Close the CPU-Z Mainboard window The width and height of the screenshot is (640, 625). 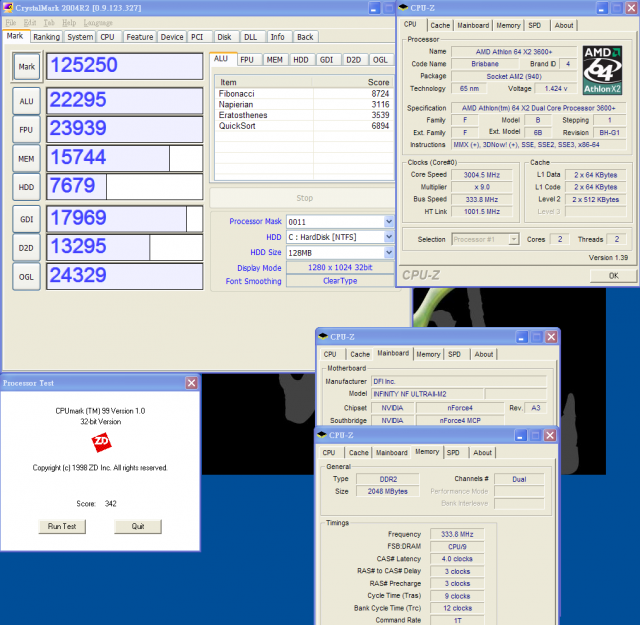pyautogui.click(x=551, y=337)
